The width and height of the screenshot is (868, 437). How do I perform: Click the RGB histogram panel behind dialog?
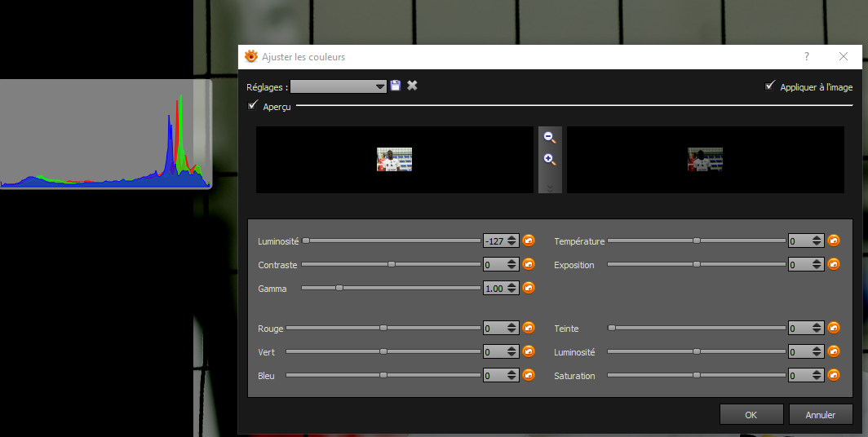[105, 134]
